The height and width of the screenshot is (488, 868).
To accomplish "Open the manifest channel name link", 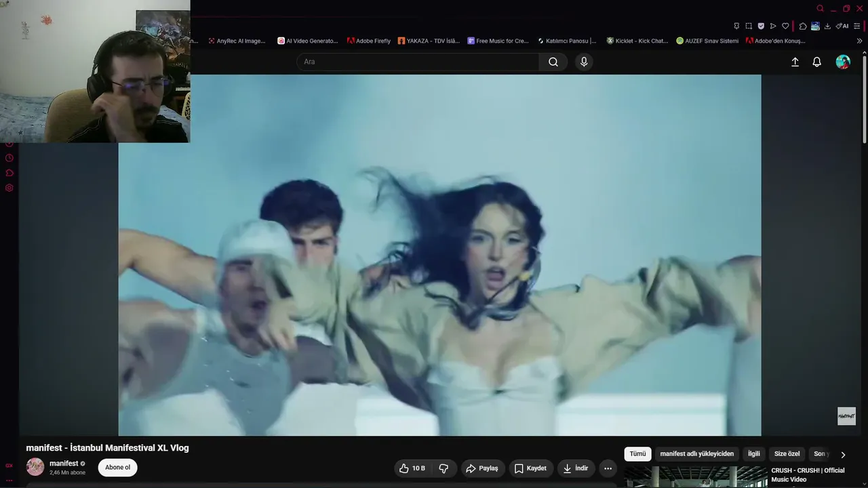I will (64, 464).
